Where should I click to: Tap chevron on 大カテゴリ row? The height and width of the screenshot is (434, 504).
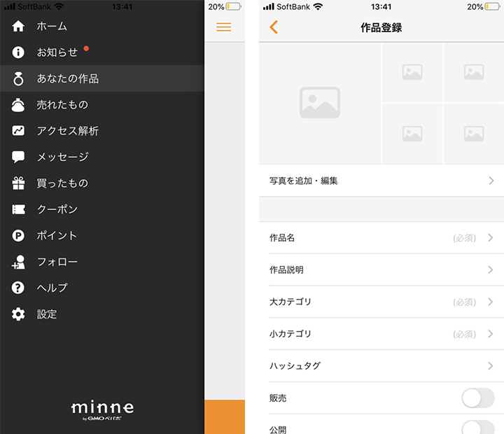pyautogui.click(x=491, y=302)
